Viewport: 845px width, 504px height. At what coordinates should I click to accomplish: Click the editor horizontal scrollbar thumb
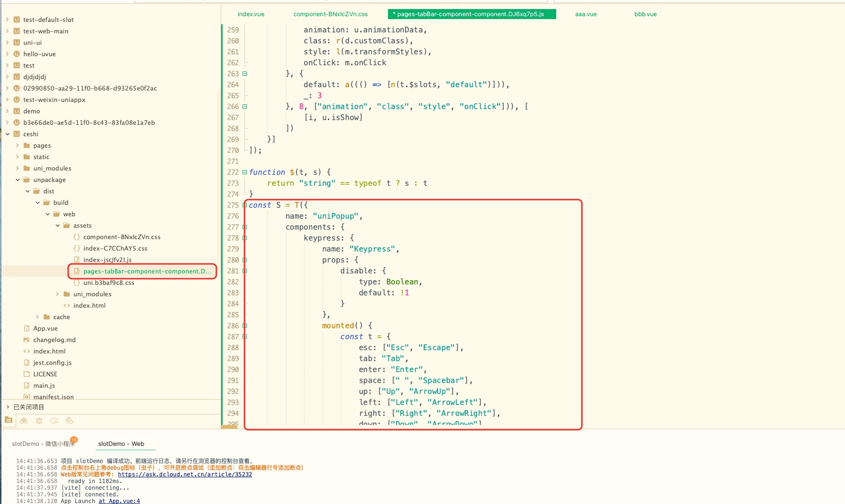click(229, 427)
